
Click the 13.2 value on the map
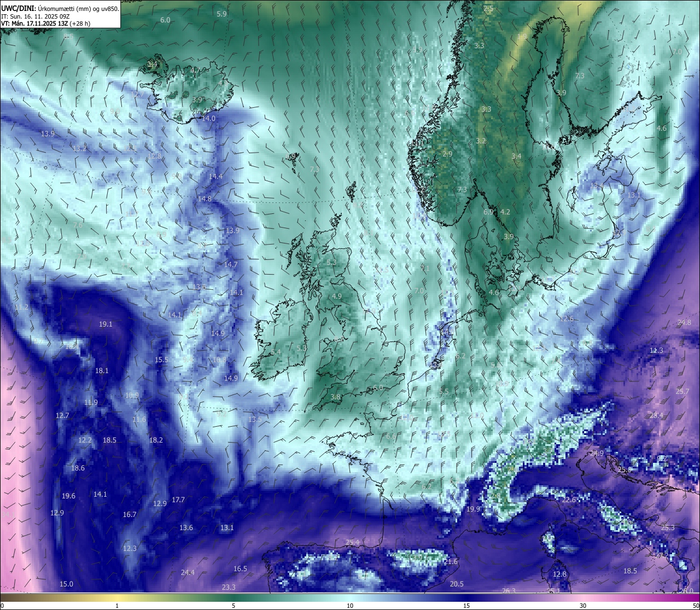tap(79, 148)
